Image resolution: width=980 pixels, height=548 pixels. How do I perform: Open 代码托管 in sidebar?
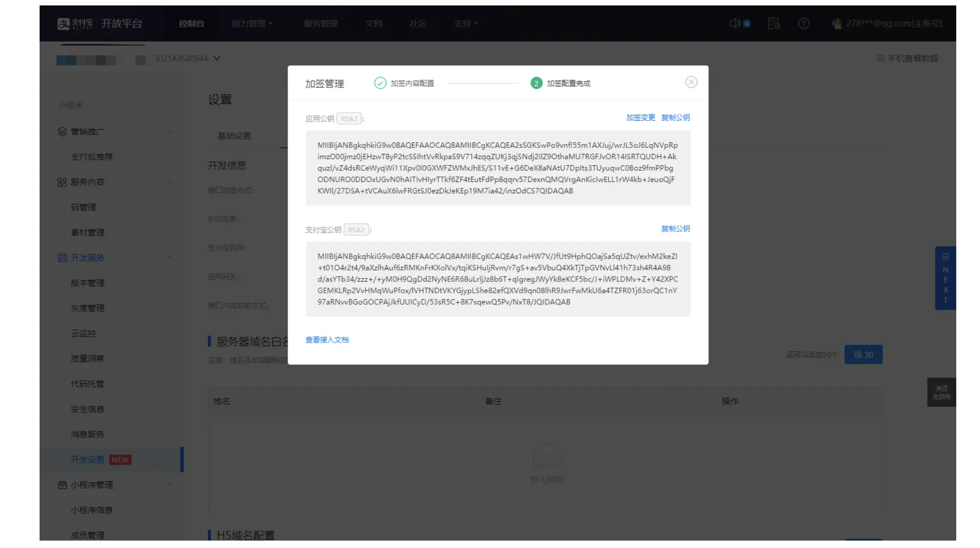(x=88, y=384)
